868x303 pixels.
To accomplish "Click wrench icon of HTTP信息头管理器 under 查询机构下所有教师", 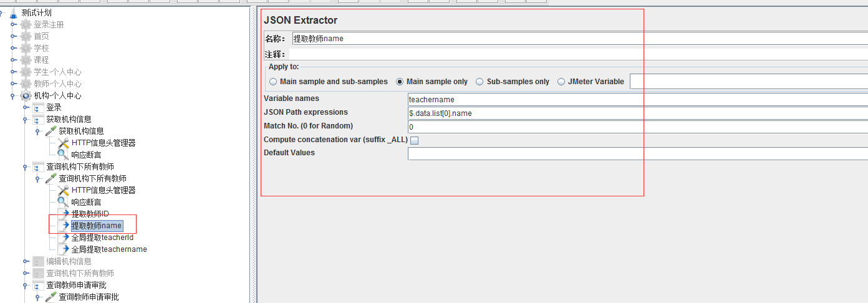I will [x=63, y=190].
